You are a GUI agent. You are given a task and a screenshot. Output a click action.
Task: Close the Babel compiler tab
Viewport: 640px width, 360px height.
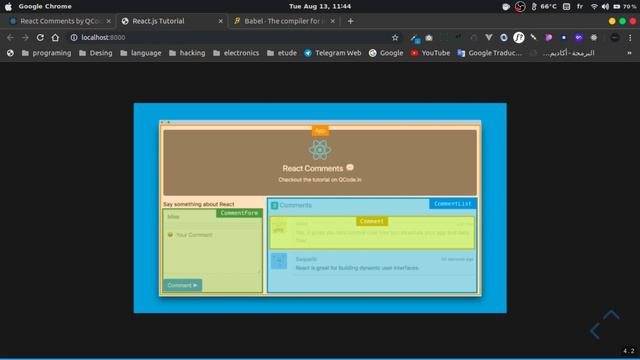(333, 21)
